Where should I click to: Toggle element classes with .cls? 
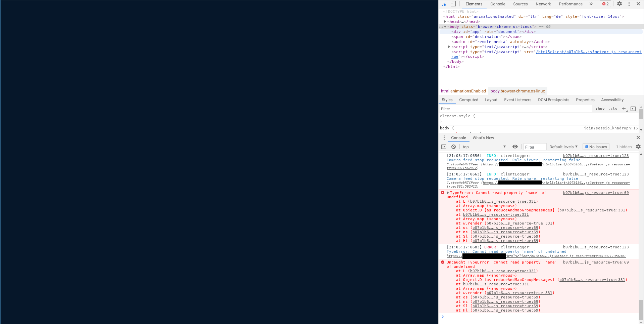tap(613, 109)
